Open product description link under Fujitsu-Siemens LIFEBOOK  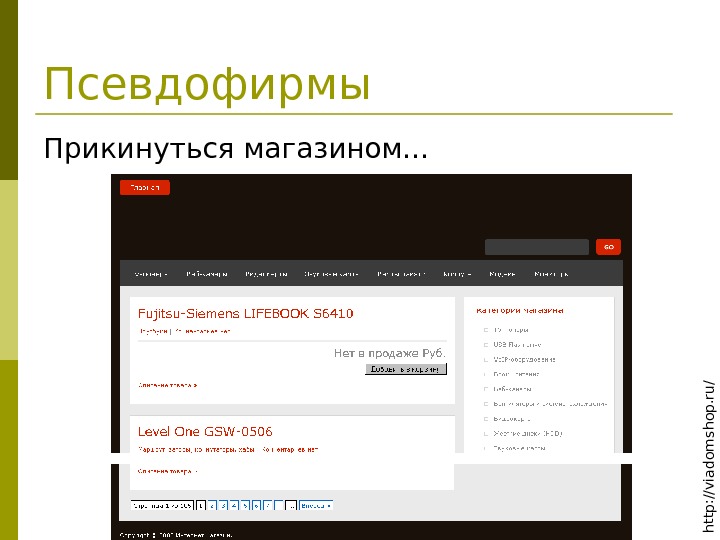[x=168, y=385]
